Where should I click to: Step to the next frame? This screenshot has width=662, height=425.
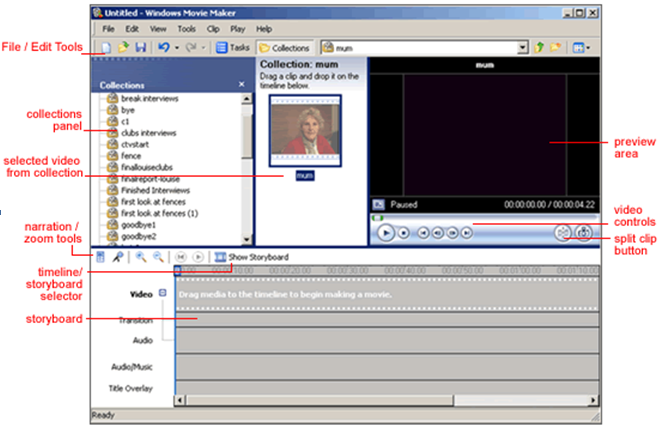click(452, 233)
